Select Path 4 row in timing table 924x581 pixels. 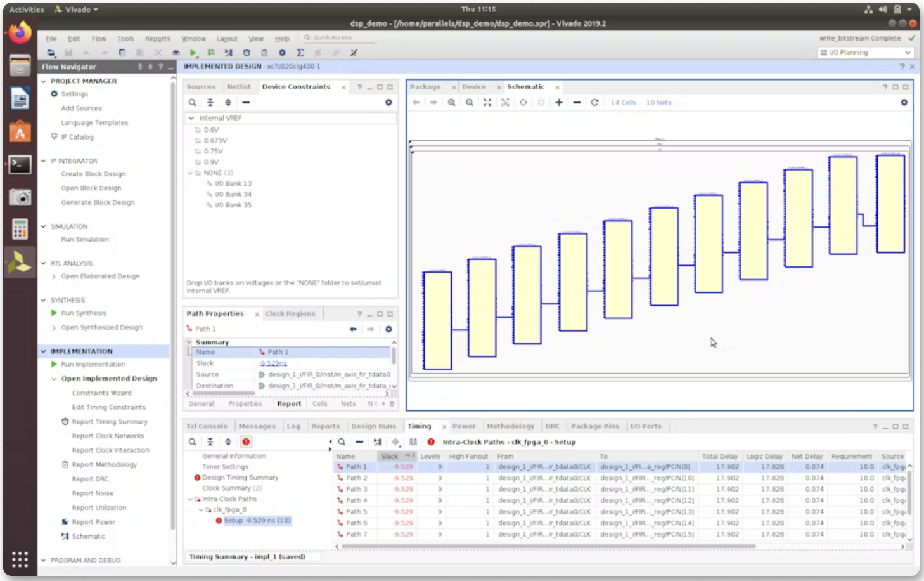pyautogui.click(x=621, y=500)
